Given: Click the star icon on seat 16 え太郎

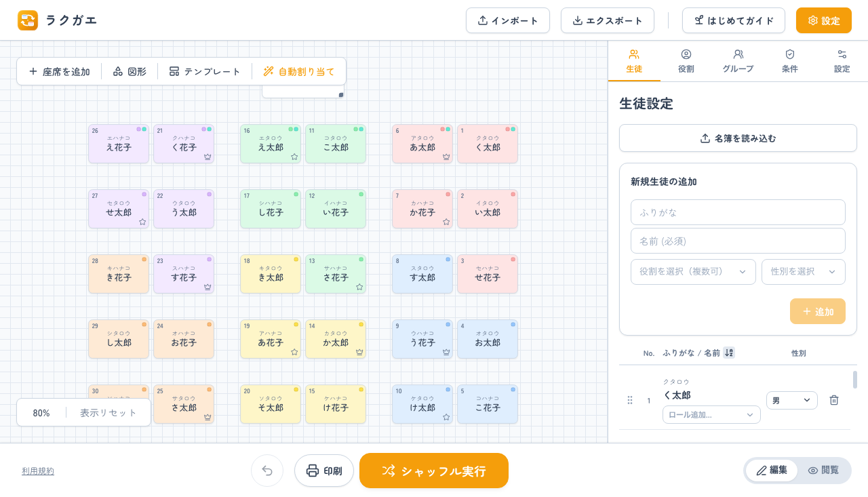Looking at the screenshot, I should [294, 157].
